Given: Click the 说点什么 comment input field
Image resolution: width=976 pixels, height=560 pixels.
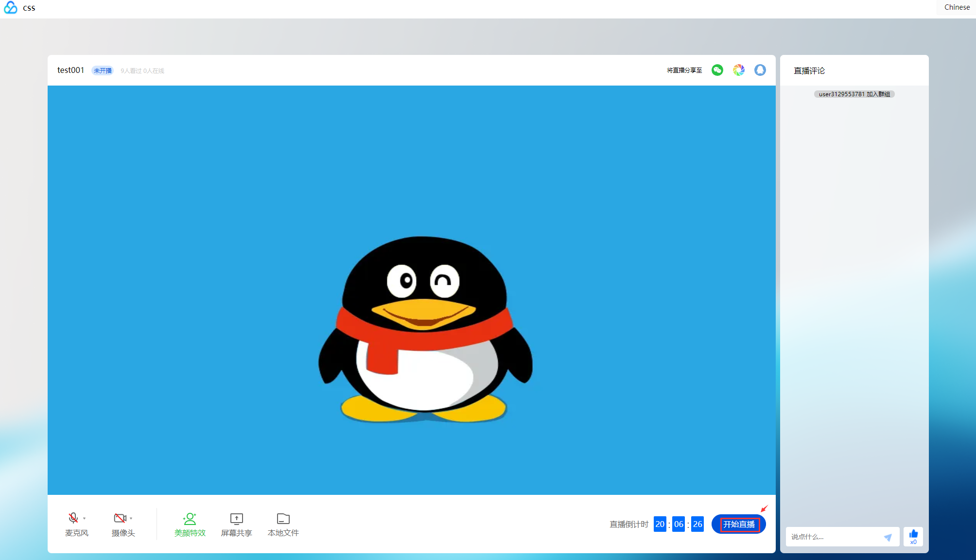Looking at the screenshot, I should pyautogui.click(x=834, y=537).
